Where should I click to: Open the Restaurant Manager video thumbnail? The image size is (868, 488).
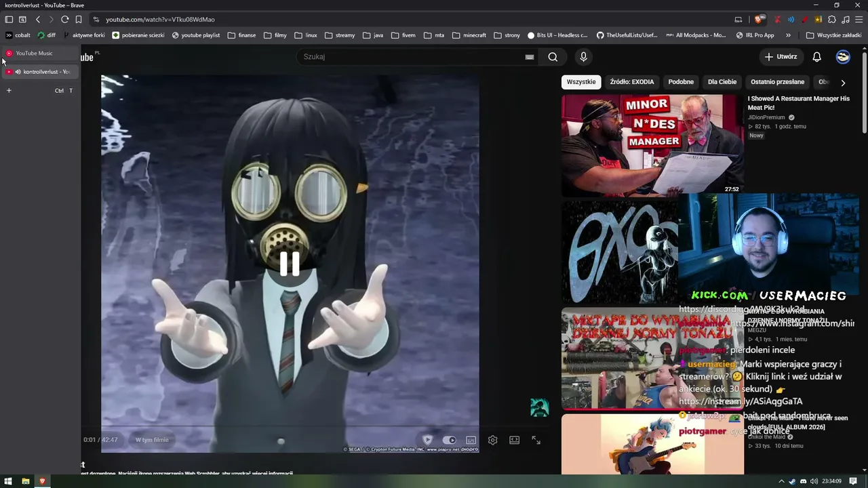(652, 144)
